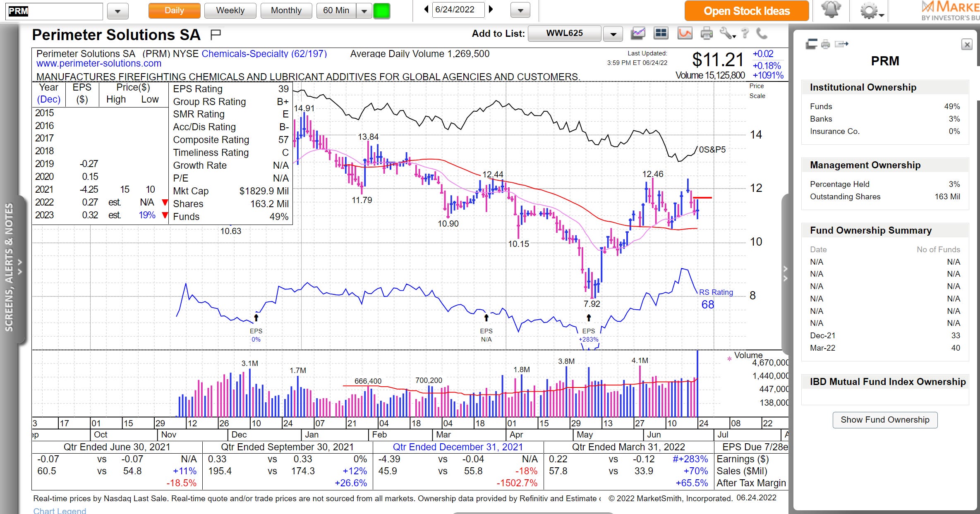Viewport: 980px width, 514px height.
Task: Click the flag icon beside Perimeter Solutions SA
Action: click(216, 35)
